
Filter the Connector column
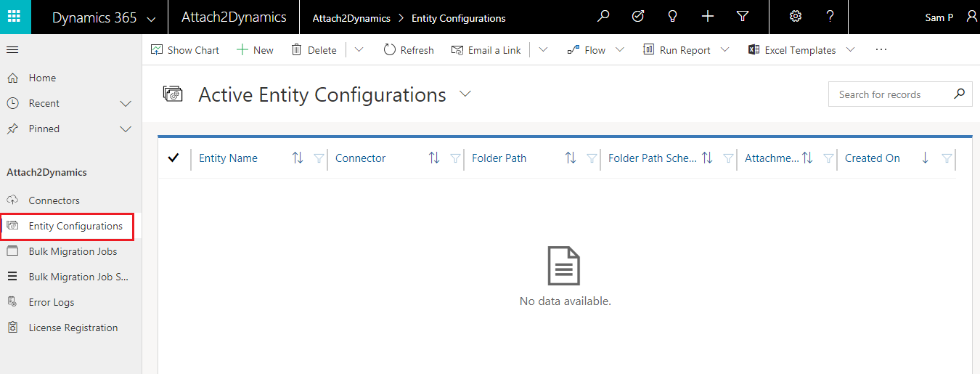point(455,158)
